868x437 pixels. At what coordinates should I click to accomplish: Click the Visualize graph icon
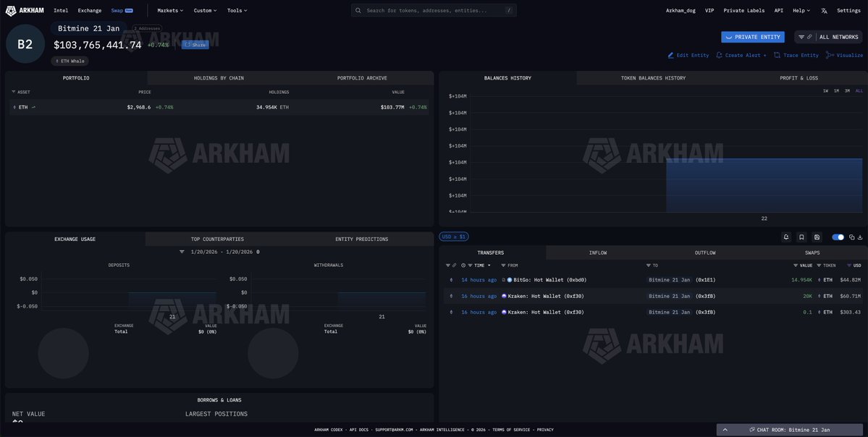tap(830, 55)
